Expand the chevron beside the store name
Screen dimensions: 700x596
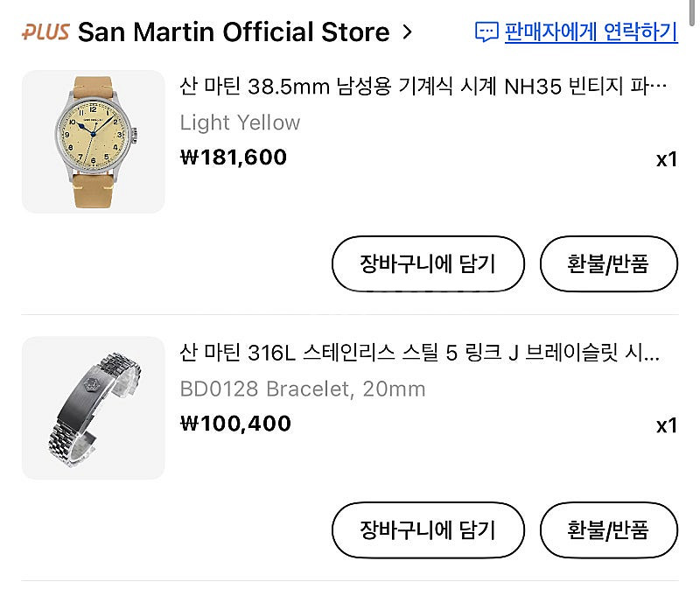(406, 33)
